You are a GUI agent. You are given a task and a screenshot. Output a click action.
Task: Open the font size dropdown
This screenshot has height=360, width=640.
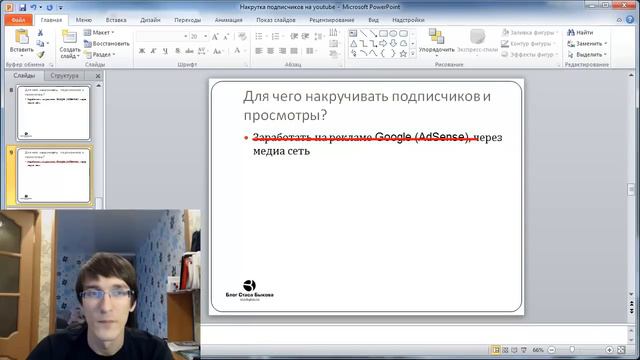click(205, 37)
